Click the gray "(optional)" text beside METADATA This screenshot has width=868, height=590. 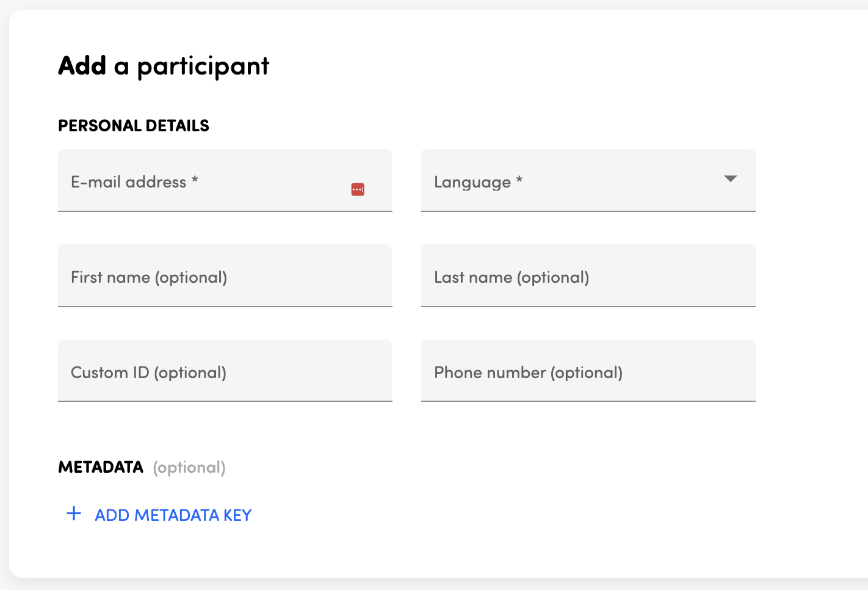coord(189,468)
